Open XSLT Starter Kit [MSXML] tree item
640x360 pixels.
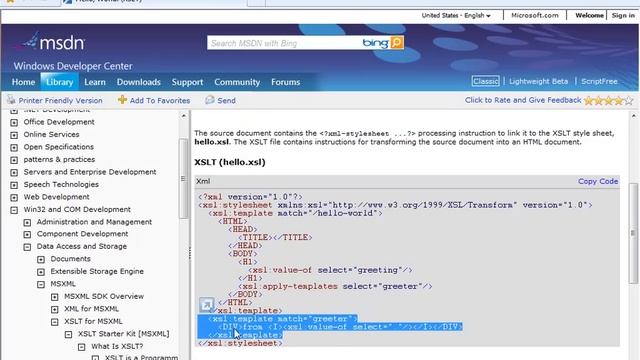pyautogui.click(x=123, y=333)
